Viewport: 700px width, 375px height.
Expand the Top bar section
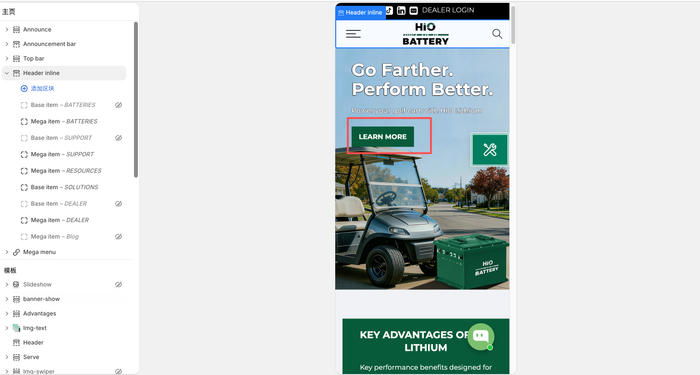click(7, 58)
